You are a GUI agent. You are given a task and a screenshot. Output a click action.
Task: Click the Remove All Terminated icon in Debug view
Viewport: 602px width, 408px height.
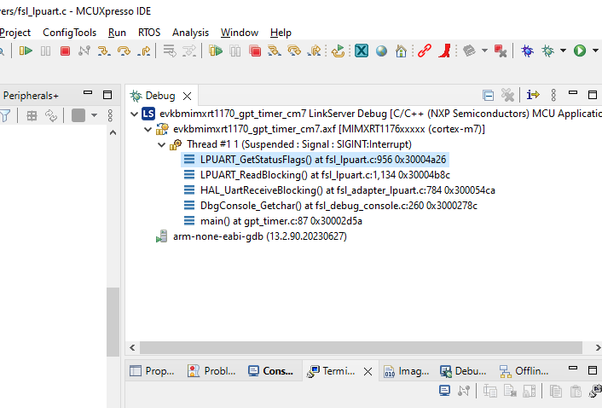[x=508, y=95]
